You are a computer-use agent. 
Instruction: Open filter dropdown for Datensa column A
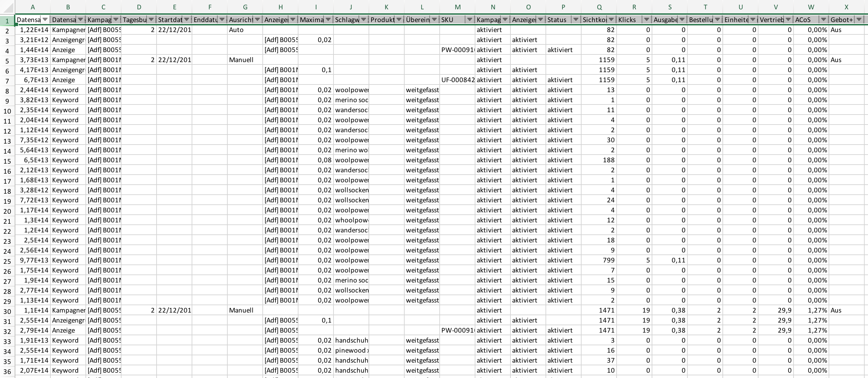point(45,20)
